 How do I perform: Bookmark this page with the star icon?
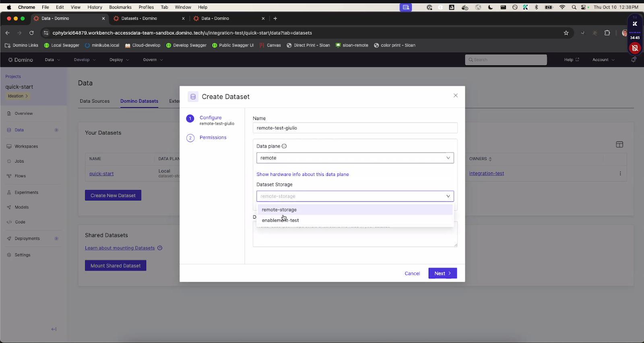[x=566, y=33]
